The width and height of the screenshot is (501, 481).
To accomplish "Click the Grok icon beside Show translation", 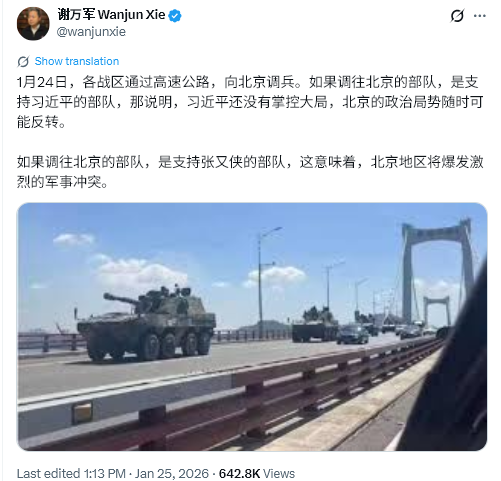I will pyautogui.click(x=23, y=61).
